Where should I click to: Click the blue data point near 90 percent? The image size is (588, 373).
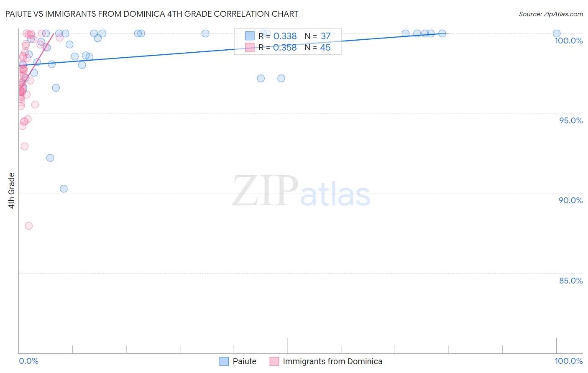[x=64, y=189]
